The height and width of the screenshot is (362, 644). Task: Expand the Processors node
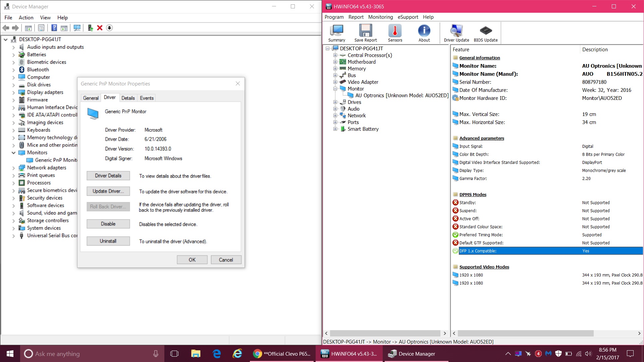[13, 183]
